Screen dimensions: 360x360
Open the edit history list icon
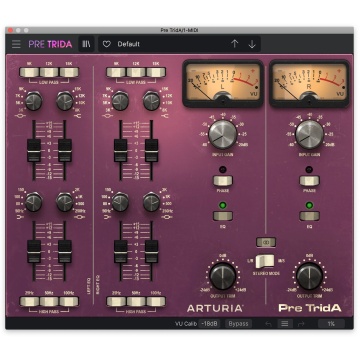[x=285, y=324]
